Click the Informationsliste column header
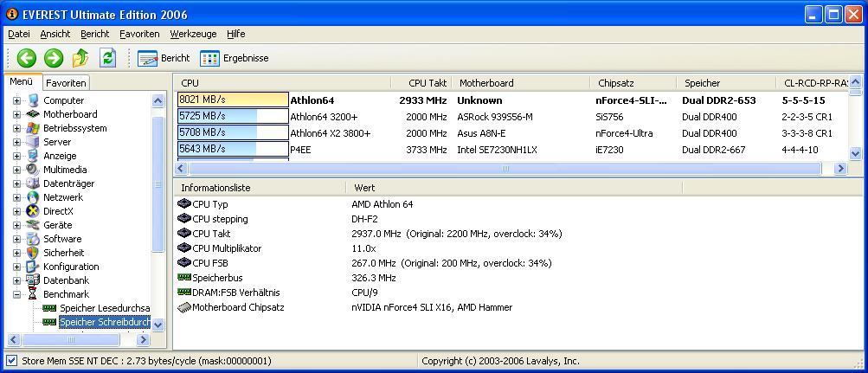The image size is (868, 373). 260,188
